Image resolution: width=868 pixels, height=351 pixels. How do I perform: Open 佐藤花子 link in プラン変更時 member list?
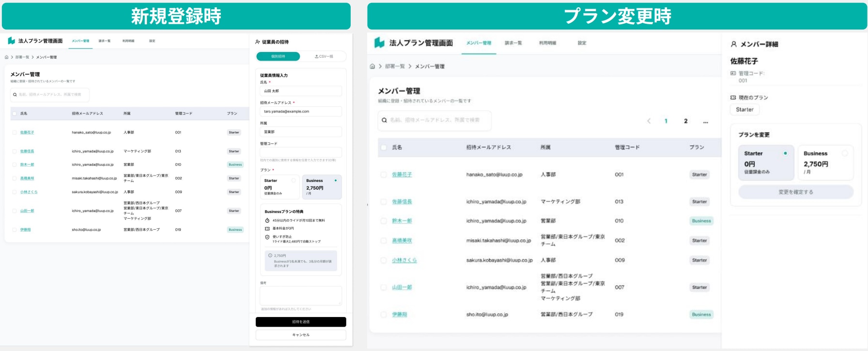point(402,175)
